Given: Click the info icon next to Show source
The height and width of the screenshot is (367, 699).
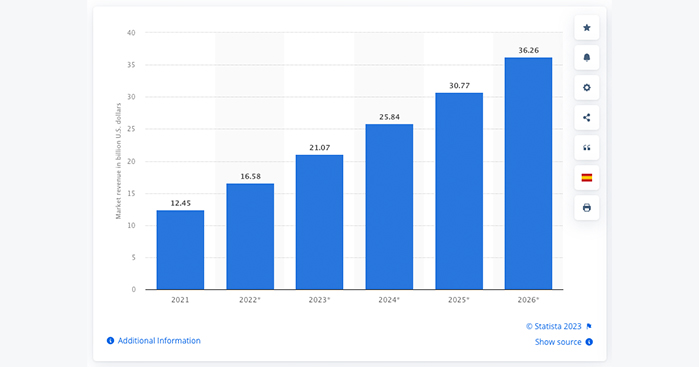Looking at the screenshot, I should [x=589, y=342].
